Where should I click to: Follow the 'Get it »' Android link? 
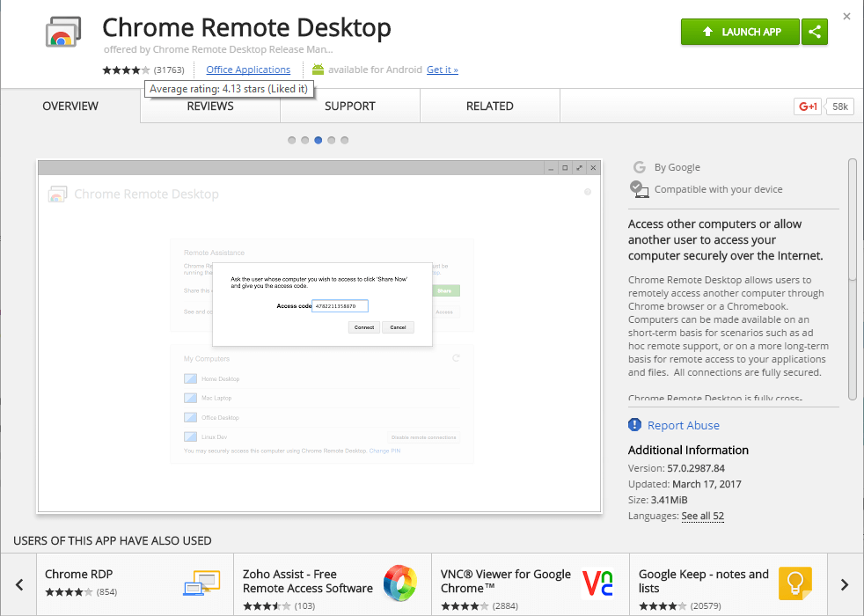443,70
